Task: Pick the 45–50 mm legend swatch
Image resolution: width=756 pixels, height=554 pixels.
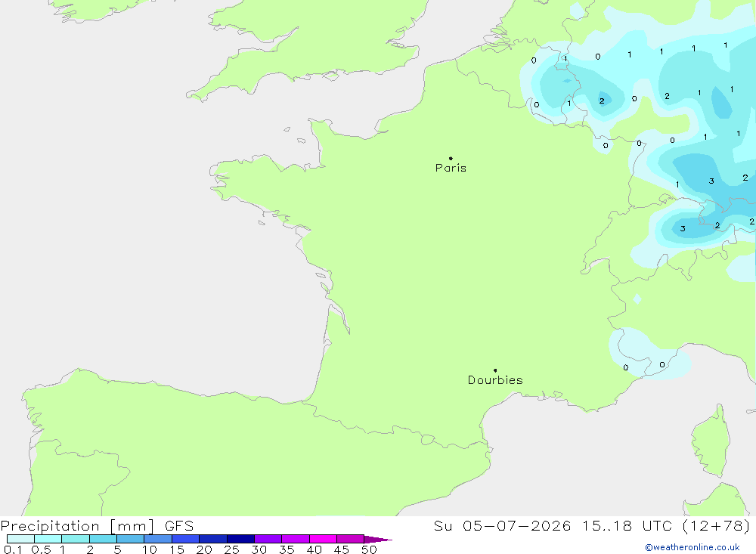Action: click(351, 539)
